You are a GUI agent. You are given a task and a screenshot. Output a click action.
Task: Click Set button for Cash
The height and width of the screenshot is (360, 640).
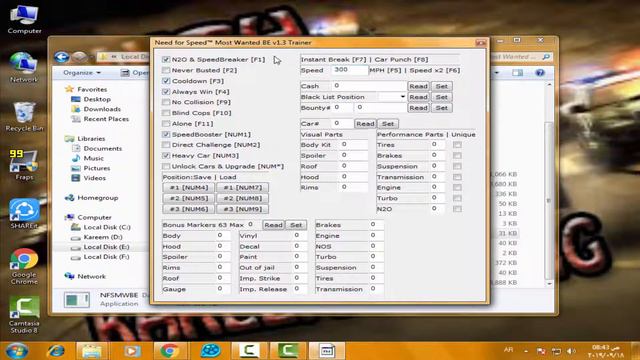coord(442,86)
